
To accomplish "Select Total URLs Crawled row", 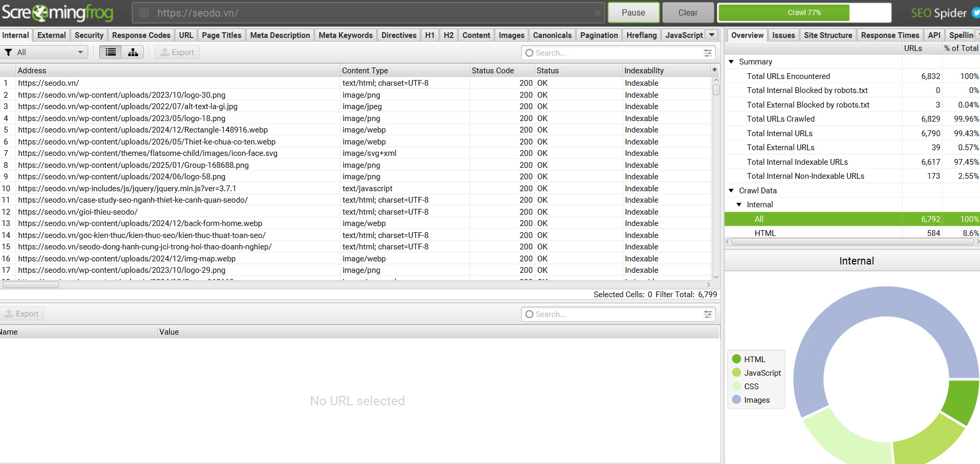I will [852, 119].
